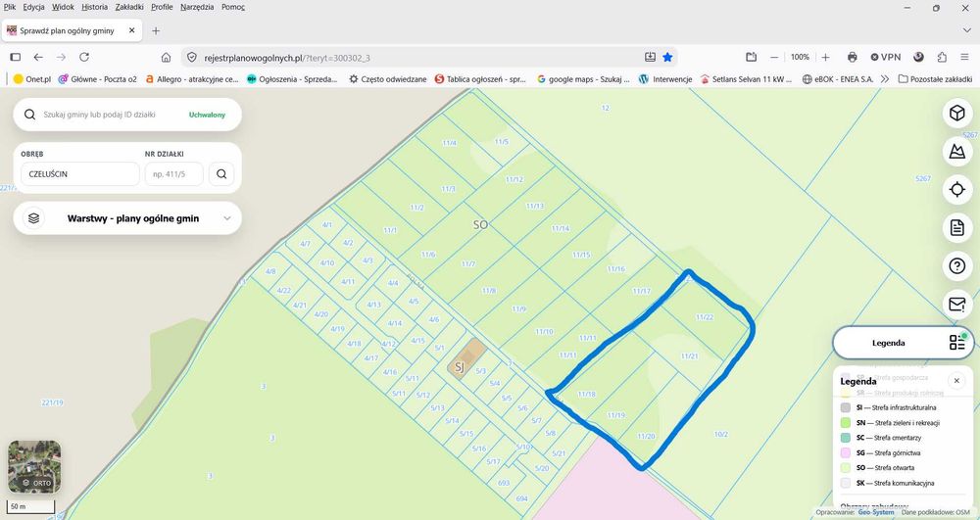Screen dimensions: 980x520
Task: Open the Widok menu
Action: tap(63, 7)
